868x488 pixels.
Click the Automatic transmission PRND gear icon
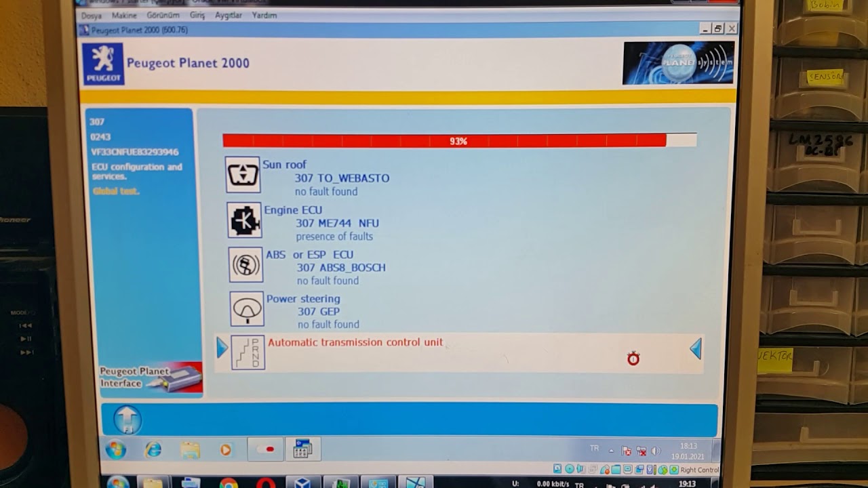(248, 352)
